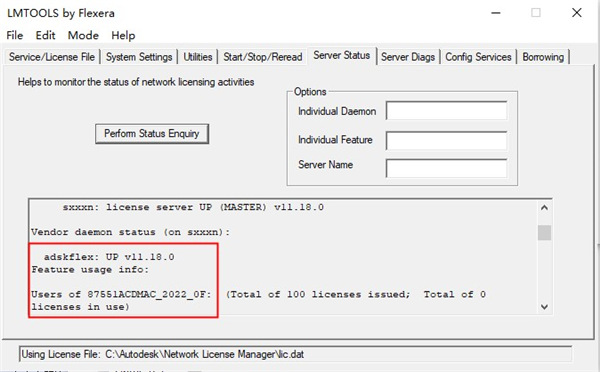Click the 'license server UP (MASTER)' line
The height and width of the screenshot is (372, 600).
pos(193,207)
